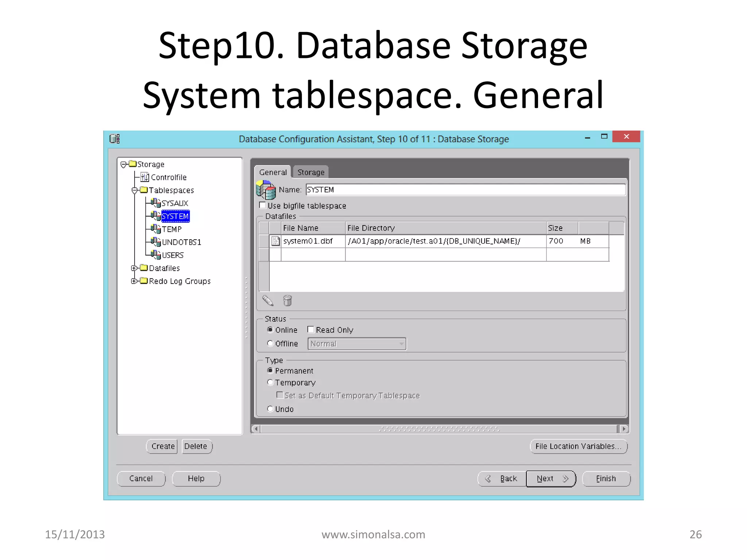Select the Controlfile tree label

[169, 177]
